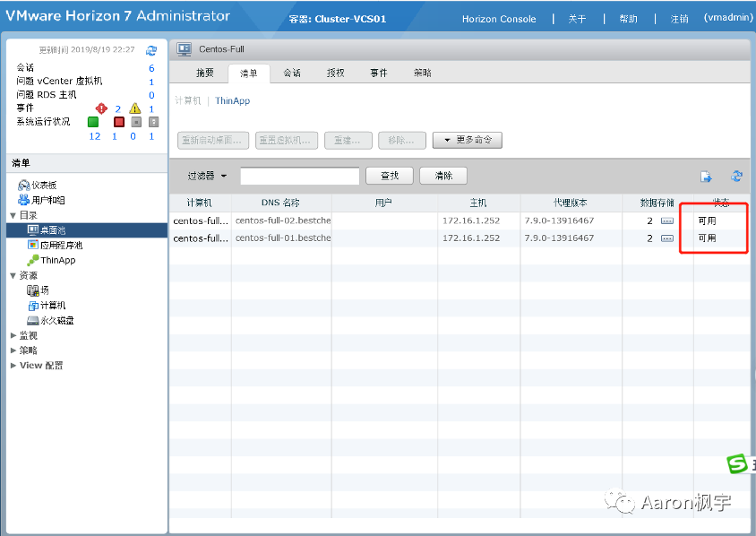Open the Centos-Full desktop pool icon
Screen dimensions: 756x536
tap(184, 49)
